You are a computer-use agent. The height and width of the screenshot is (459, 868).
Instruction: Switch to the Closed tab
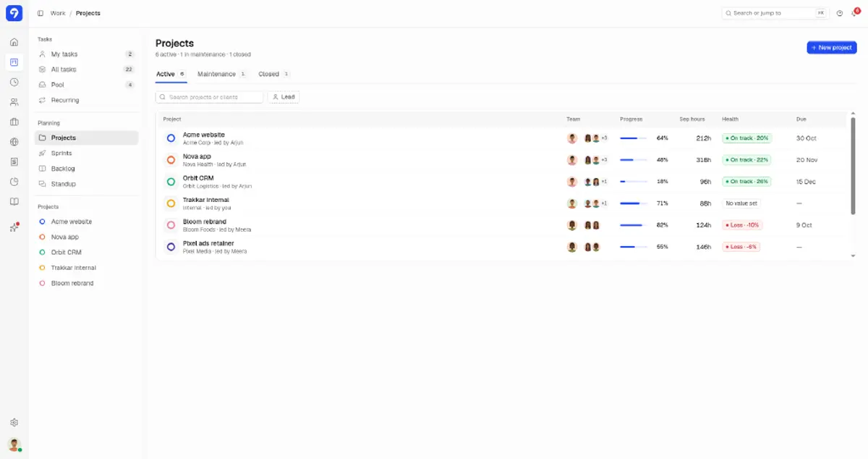point(274,74)
